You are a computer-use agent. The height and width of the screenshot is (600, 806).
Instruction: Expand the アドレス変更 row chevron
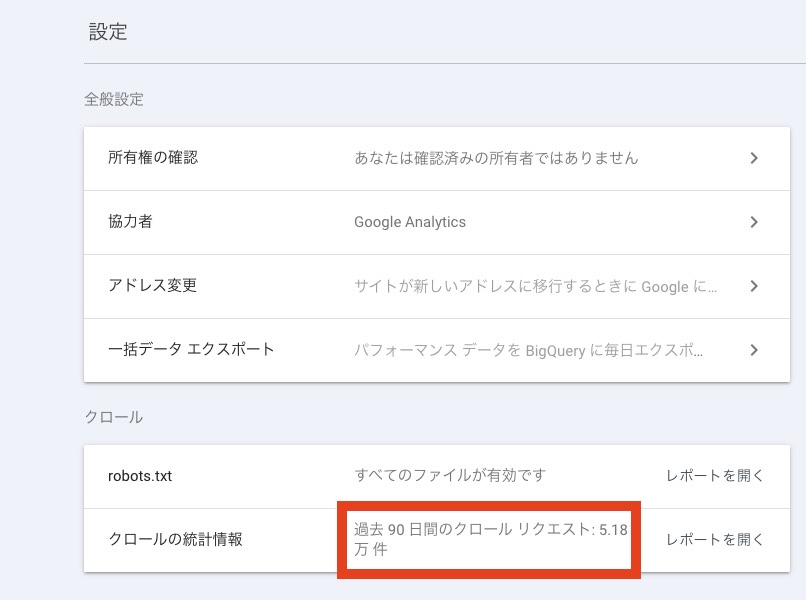(755, 286)
